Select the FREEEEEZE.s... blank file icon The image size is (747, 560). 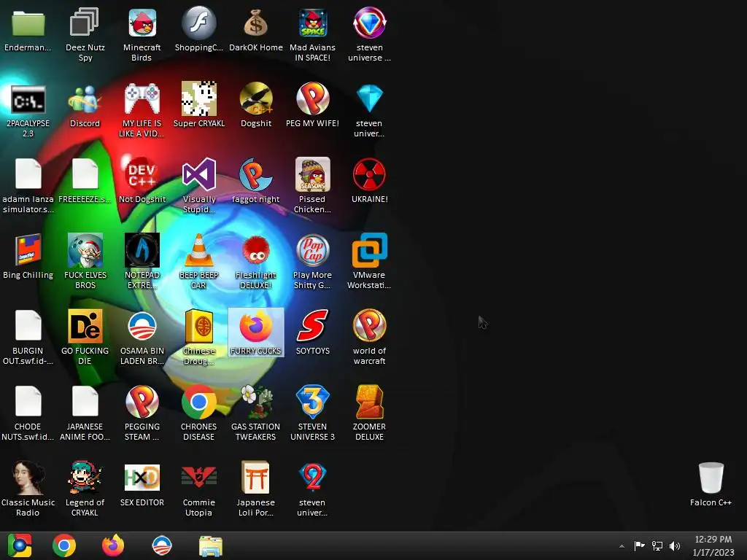85,174
